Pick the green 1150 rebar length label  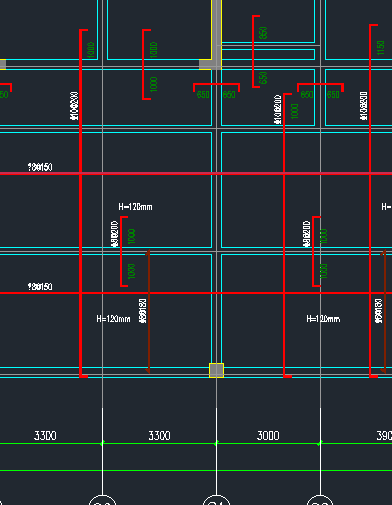pos(380,48)
